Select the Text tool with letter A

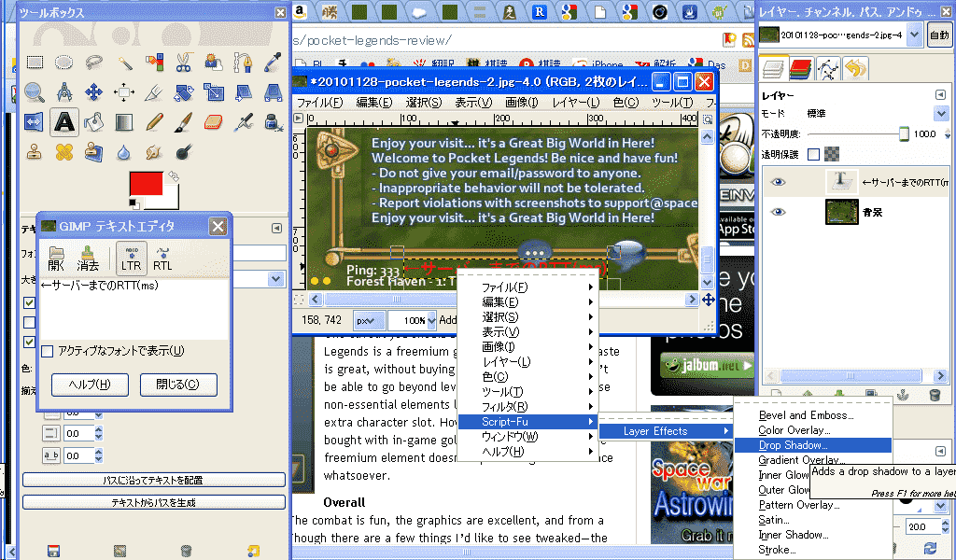64,122
